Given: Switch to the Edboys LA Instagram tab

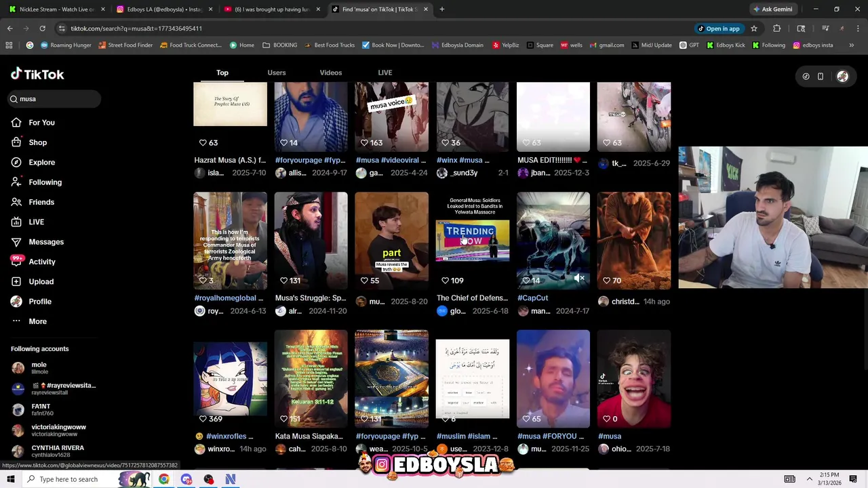Looking at the screenshot, I should [x=165, y=9].
